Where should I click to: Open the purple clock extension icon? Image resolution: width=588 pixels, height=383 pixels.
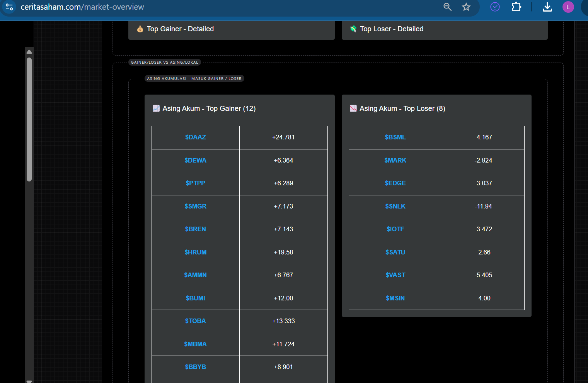pyautogui.click(x=495, y=7)
